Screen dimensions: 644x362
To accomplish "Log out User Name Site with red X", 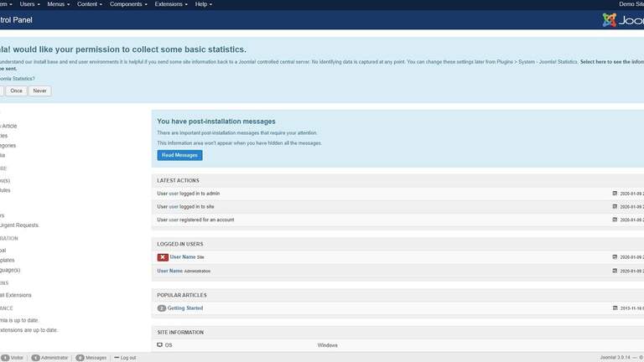I will 163,257.
